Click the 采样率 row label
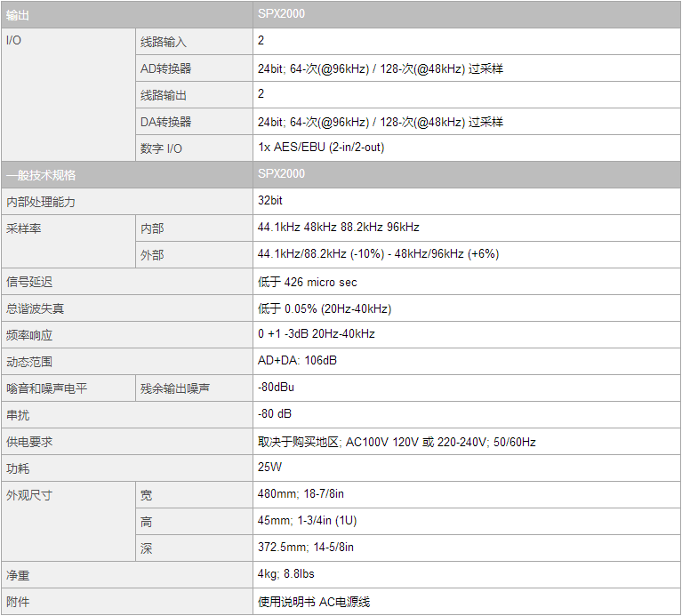Viewport: 682px width, 616px height. pos(23,228)
